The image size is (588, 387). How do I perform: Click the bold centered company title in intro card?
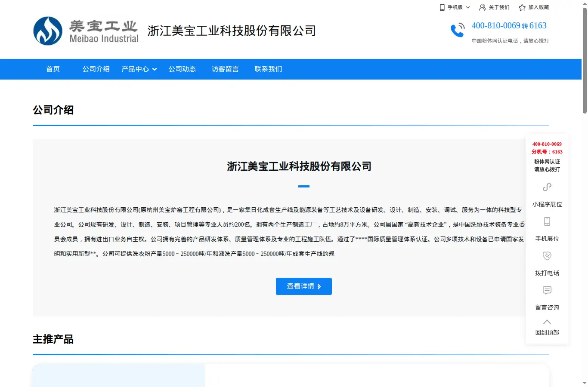point(299,166)
